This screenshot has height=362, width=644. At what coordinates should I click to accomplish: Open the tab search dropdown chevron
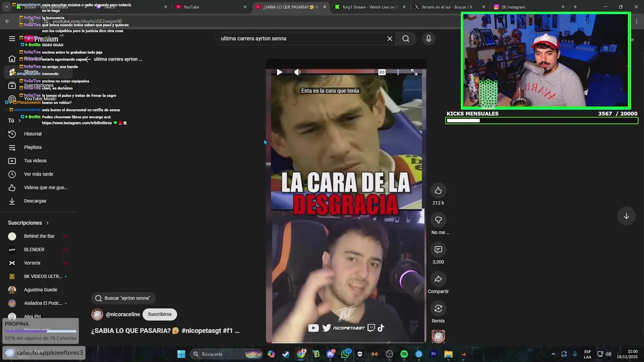click(6, 7)
